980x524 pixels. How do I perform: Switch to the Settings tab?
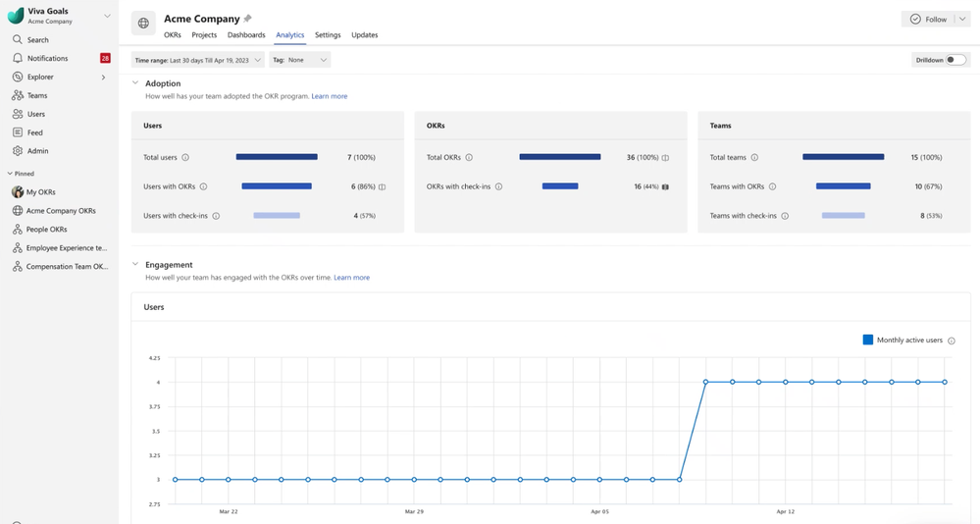[328, 35]
